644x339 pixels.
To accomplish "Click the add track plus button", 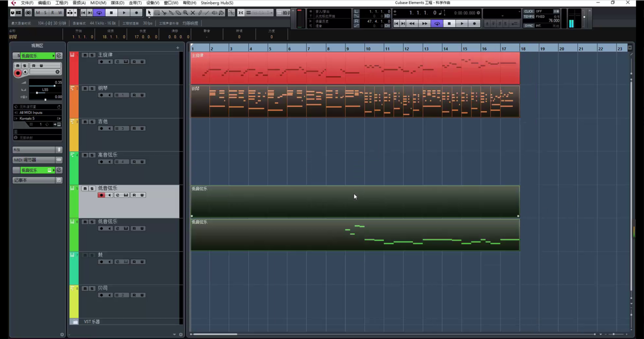I will point(178,48).
